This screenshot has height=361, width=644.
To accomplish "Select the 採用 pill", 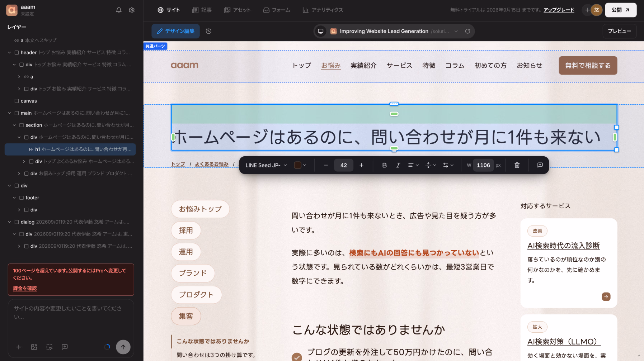I will tap(186, 231).
